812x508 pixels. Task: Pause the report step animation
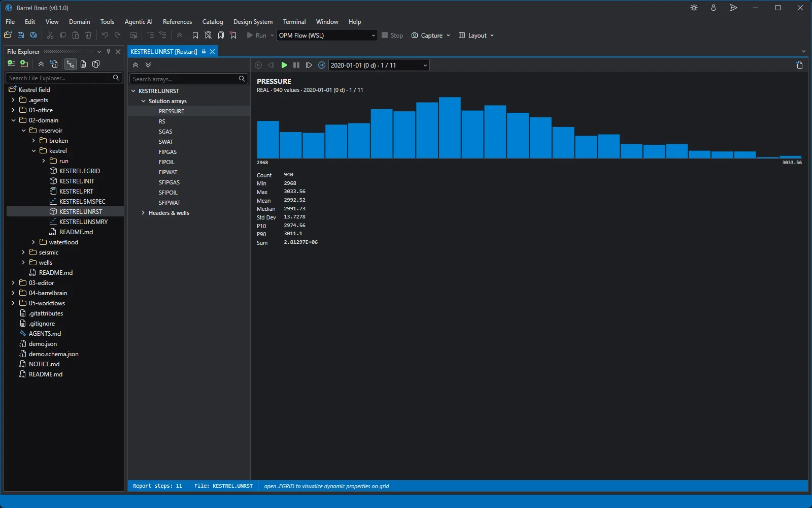pos(296,65)
